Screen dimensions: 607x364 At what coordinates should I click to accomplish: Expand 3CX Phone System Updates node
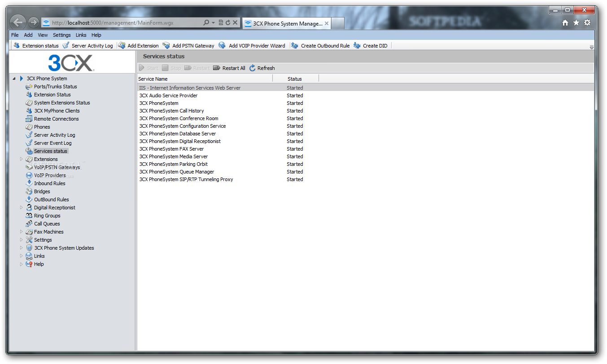pos(21,248)
